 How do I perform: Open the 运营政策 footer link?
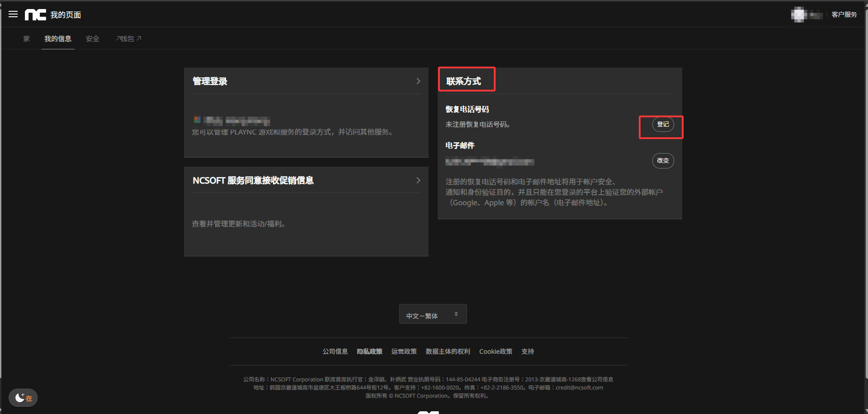[404, 351]
